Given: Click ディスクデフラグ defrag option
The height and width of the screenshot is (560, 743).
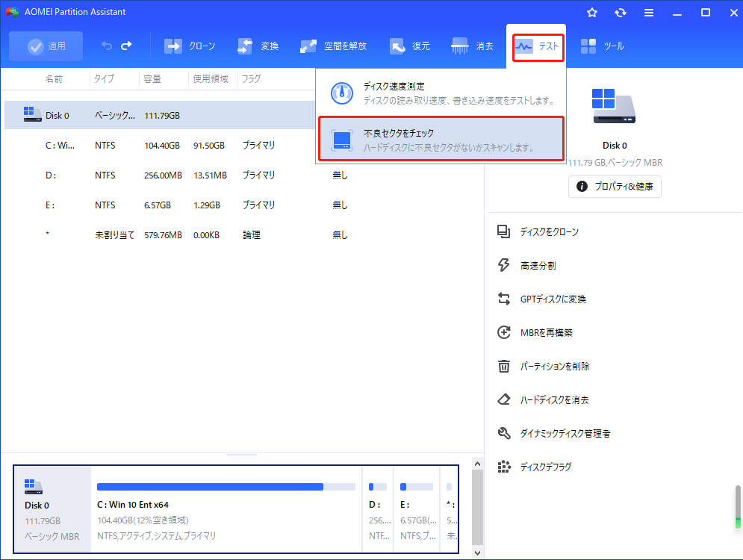Looking at the screenshot, I should tap(535, 467).
